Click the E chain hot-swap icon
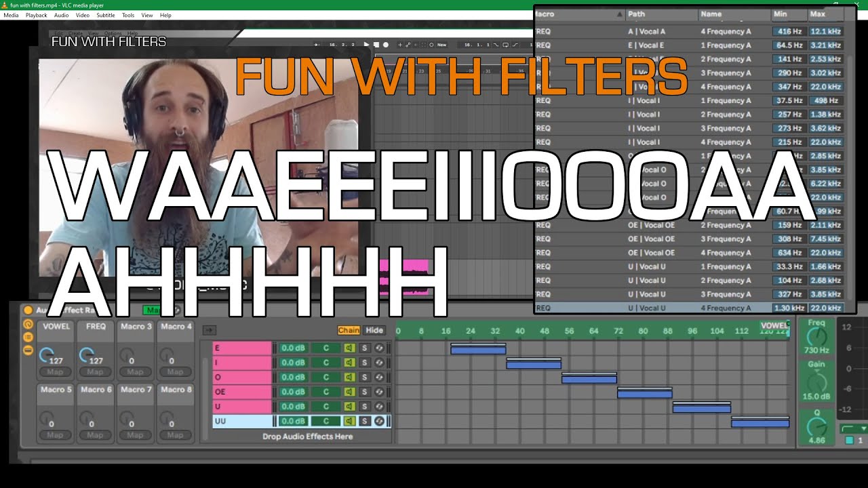Image resolution: width=868 pixels, height=488 pixels. point(379,348)
